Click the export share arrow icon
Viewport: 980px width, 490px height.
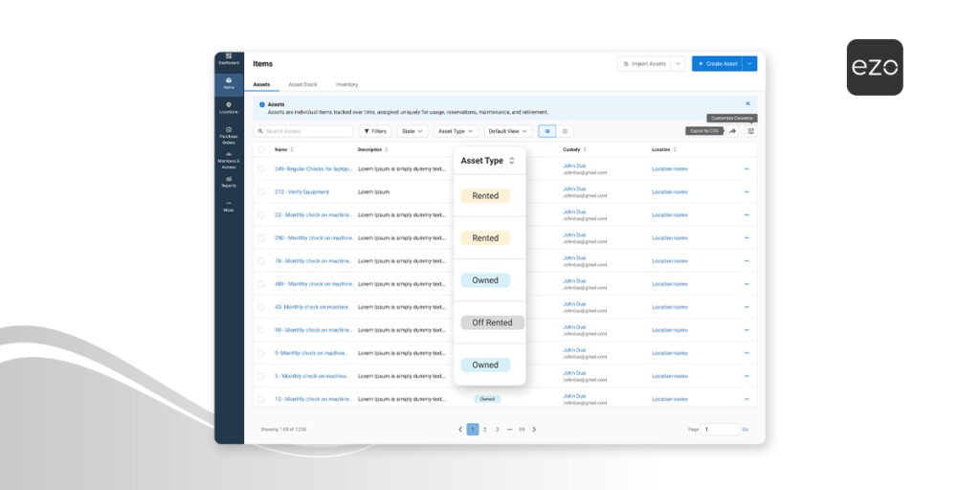click(x=733, y=131)
